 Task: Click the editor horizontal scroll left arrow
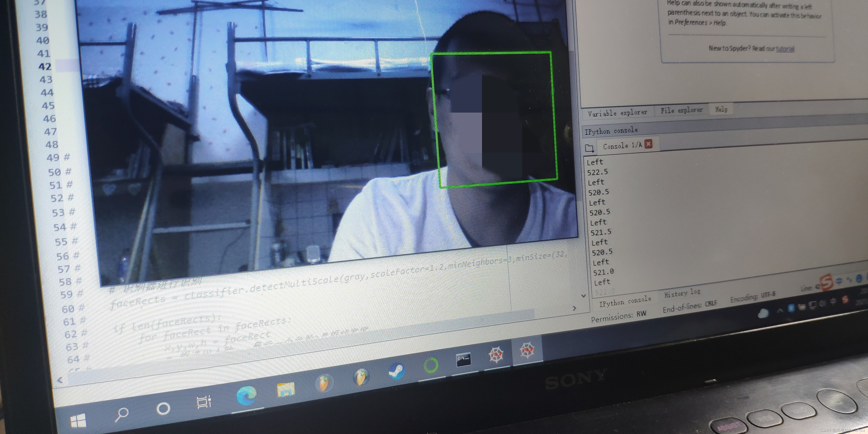click(x=60, y=380)
